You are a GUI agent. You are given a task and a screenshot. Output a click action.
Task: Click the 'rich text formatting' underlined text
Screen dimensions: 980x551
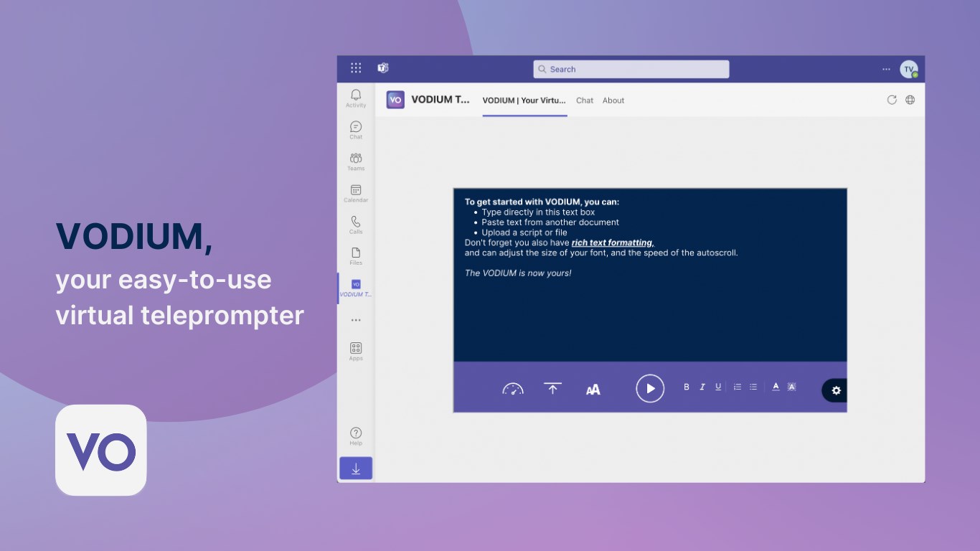coord(613,242)
